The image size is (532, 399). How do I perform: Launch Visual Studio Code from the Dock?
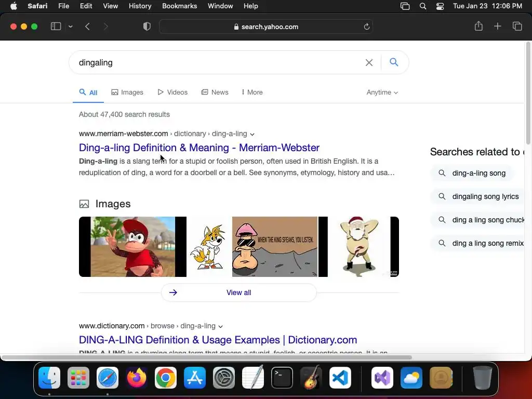click(340, 377)
